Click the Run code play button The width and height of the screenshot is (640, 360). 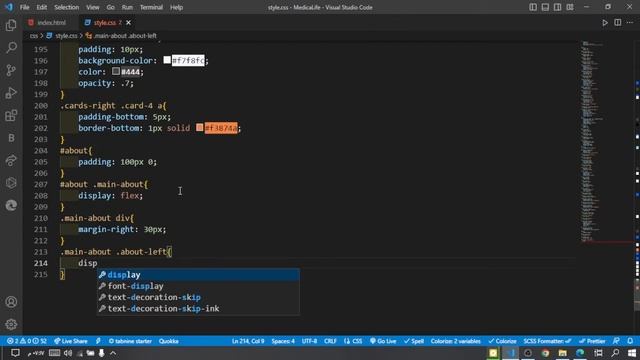(605, 23)
